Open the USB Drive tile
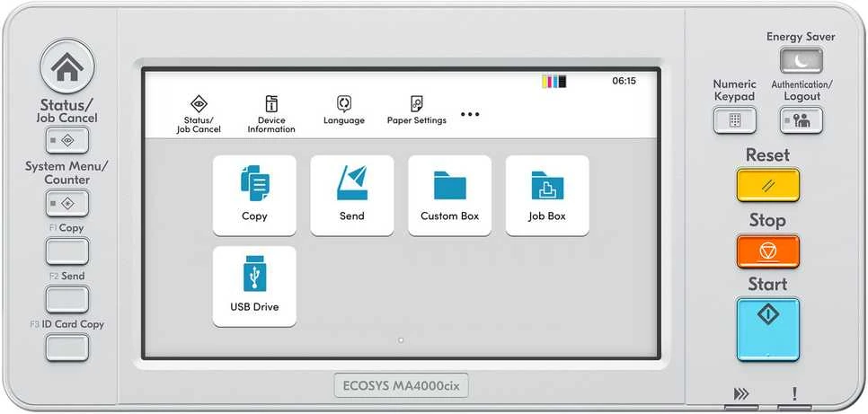Screen dimensions: 868x414 click(254, 286)
